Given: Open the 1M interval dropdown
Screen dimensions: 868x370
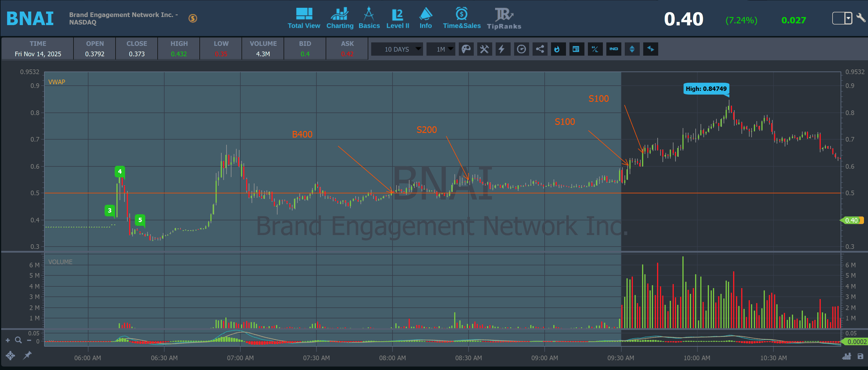Looking at the screenshot, I should tap(441, 49).
